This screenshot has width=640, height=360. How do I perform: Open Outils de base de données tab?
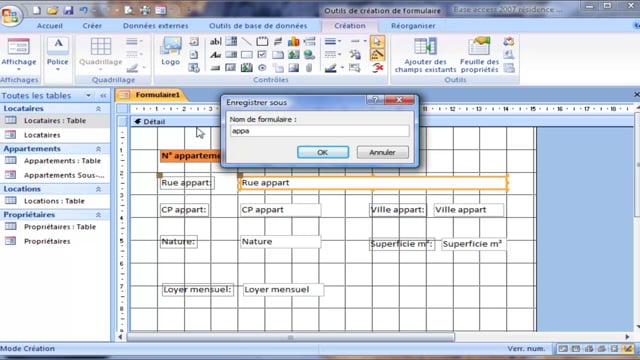pyautogui.click(x=258, y=26)
